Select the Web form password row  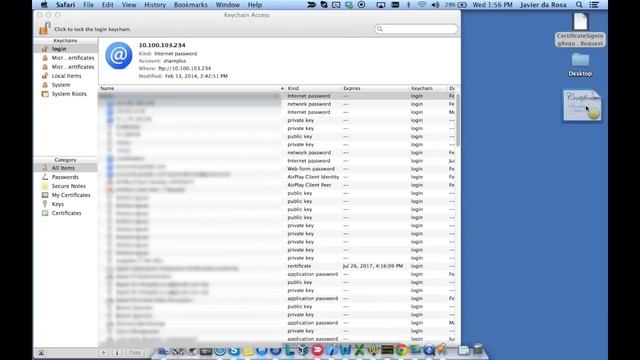point(278,169)
